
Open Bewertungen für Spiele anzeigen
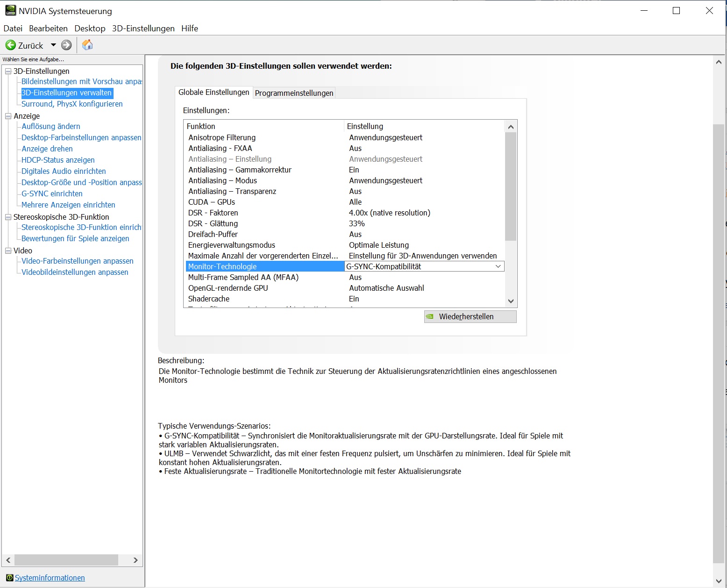coord(75,238)
